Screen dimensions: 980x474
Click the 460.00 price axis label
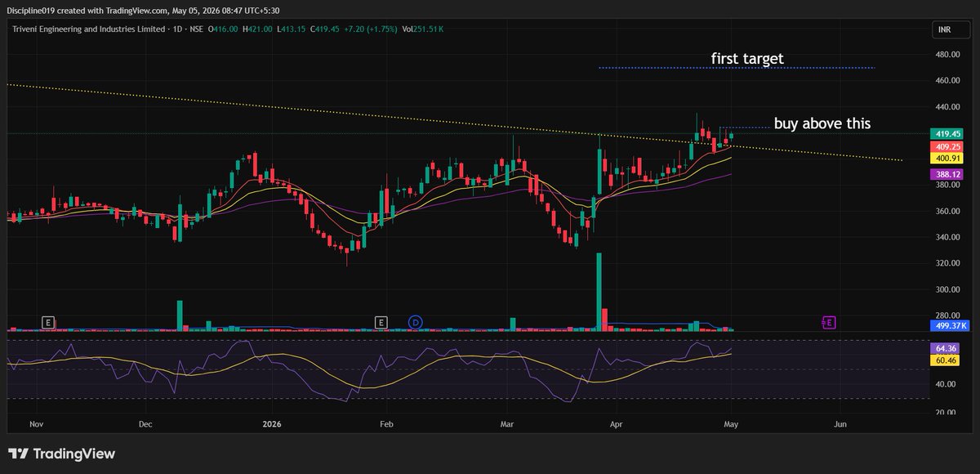point(947,81)
